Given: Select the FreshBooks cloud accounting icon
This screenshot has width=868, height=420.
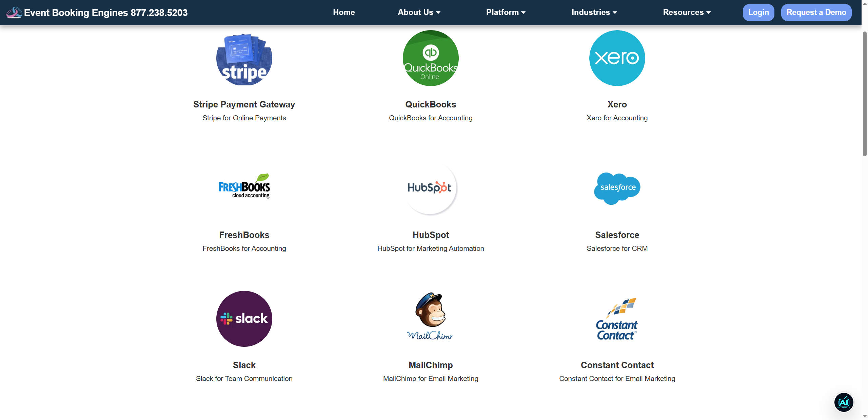Looking at the screenshot, I should [244, 187].
